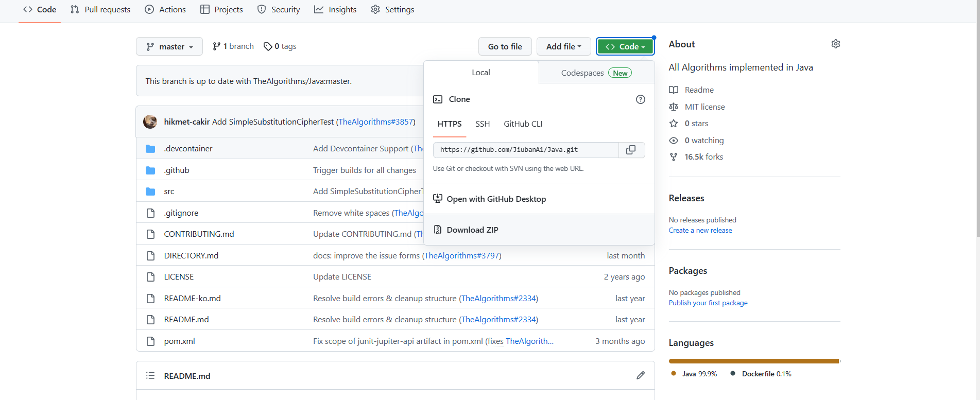
Task: Expand the Add file dropdown
Action: click(x=563, y=47)
